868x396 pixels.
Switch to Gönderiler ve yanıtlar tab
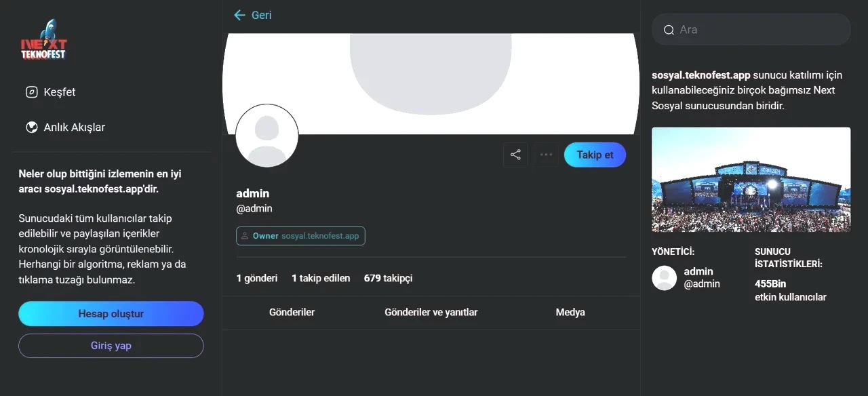click(431, 313)
